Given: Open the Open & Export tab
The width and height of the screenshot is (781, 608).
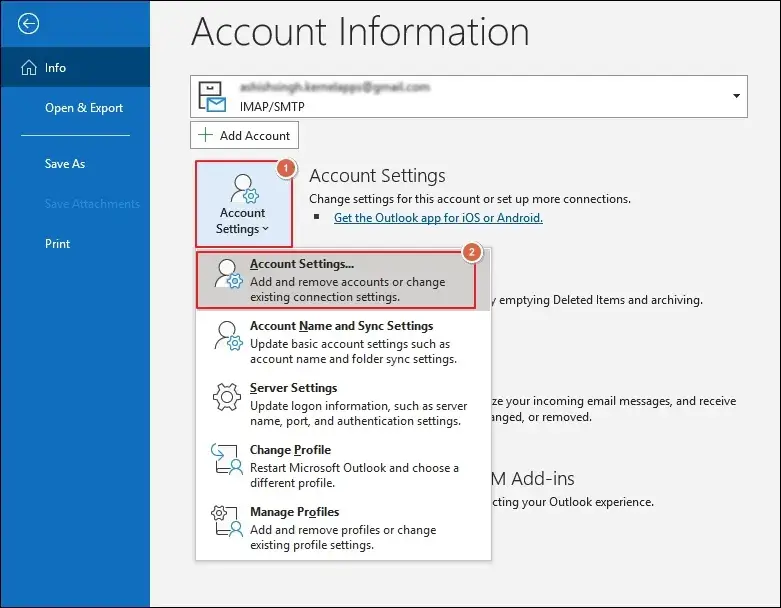Looking at the screenshot, I should coord(84,108).
